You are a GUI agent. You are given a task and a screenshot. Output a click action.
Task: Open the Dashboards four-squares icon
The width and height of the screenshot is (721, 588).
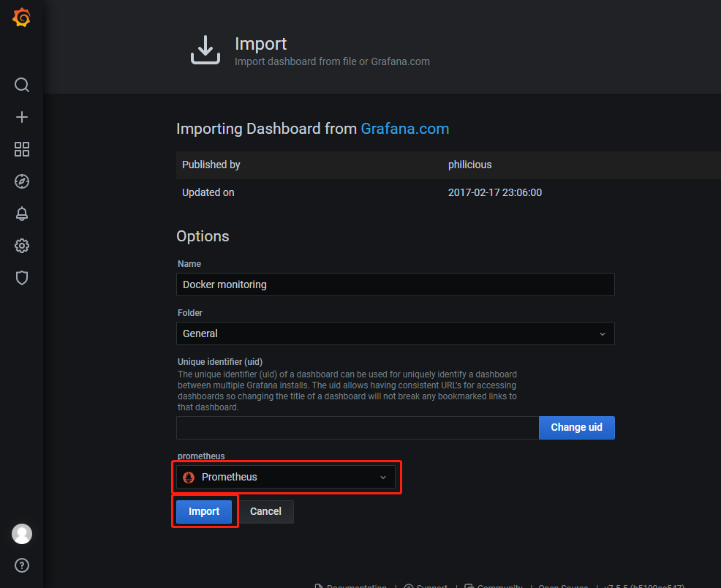pos(22,149)
